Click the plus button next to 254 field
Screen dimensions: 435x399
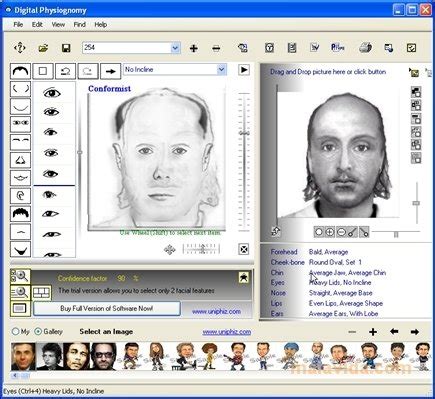194,48
